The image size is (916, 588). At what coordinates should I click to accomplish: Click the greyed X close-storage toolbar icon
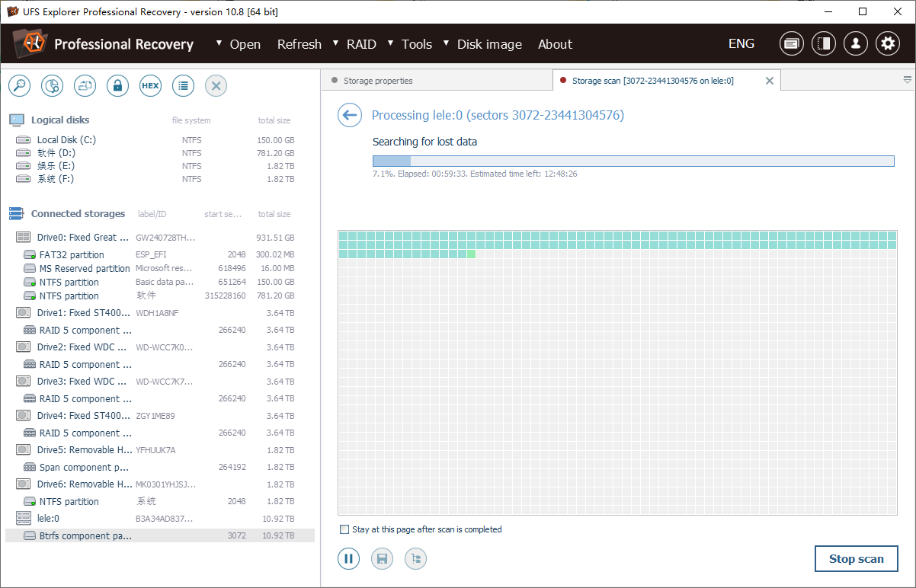(216, 86)
